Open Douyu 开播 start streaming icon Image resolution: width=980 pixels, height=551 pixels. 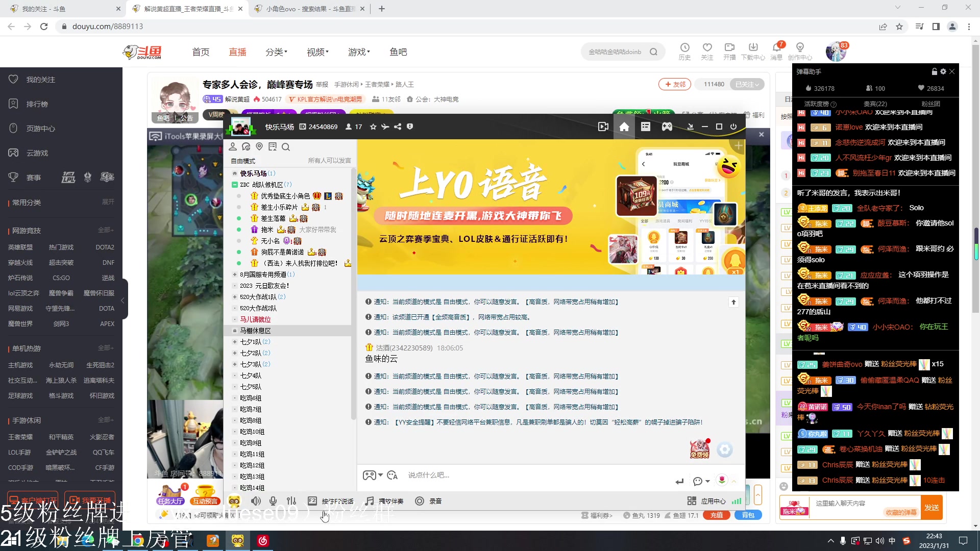pyautogui.click(x=729, y=51)
